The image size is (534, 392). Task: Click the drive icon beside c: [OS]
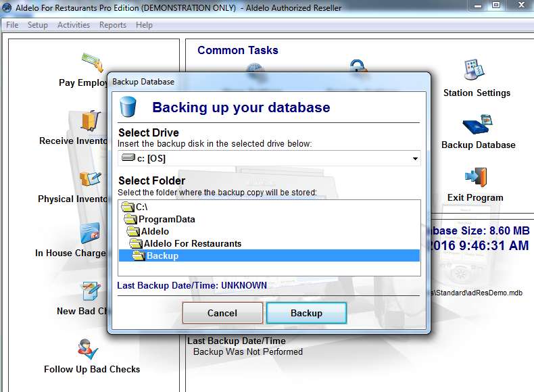128,157
